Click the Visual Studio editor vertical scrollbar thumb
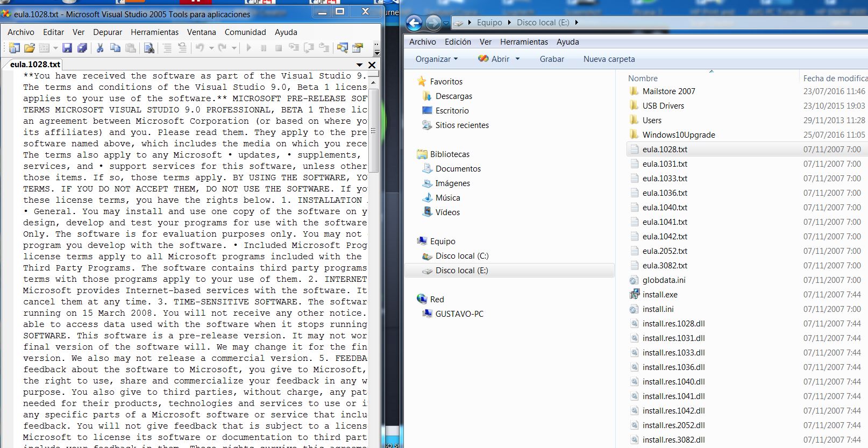 [x=373, y=131]
